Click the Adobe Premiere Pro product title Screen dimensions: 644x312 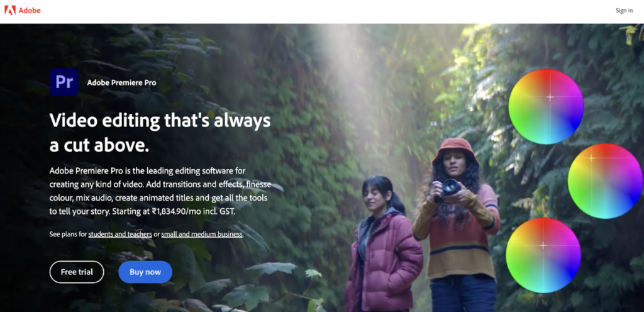point(121,82)
